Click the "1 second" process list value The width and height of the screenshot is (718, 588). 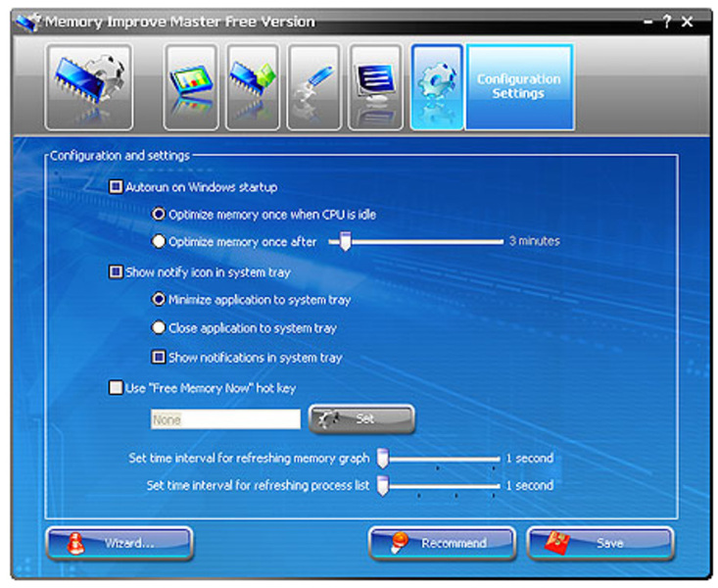pyautogui.click(x=530, y=485)
